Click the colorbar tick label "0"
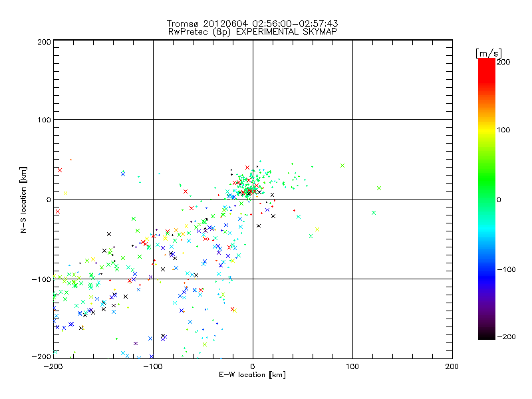 [x=499, y=199]
